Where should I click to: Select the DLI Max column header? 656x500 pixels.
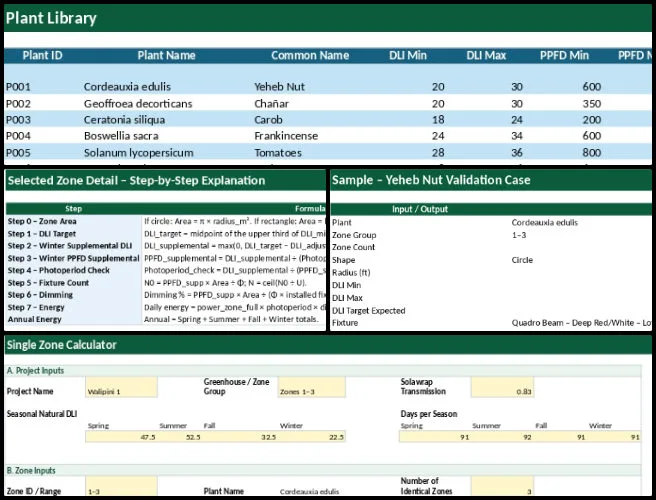(x=486, y=56)
